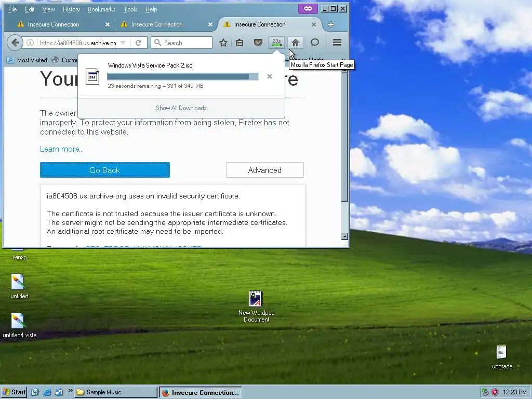Click red security shield tray icon

[x=495, y=392]
